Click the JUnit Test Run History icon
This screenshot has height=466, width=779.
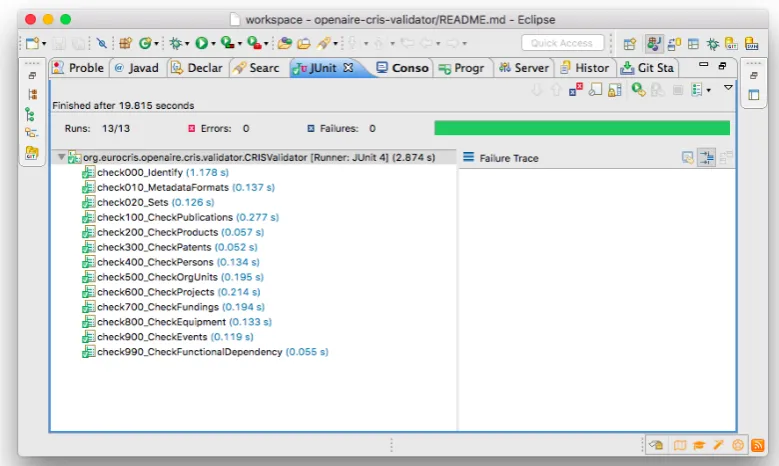pos(697,90)
